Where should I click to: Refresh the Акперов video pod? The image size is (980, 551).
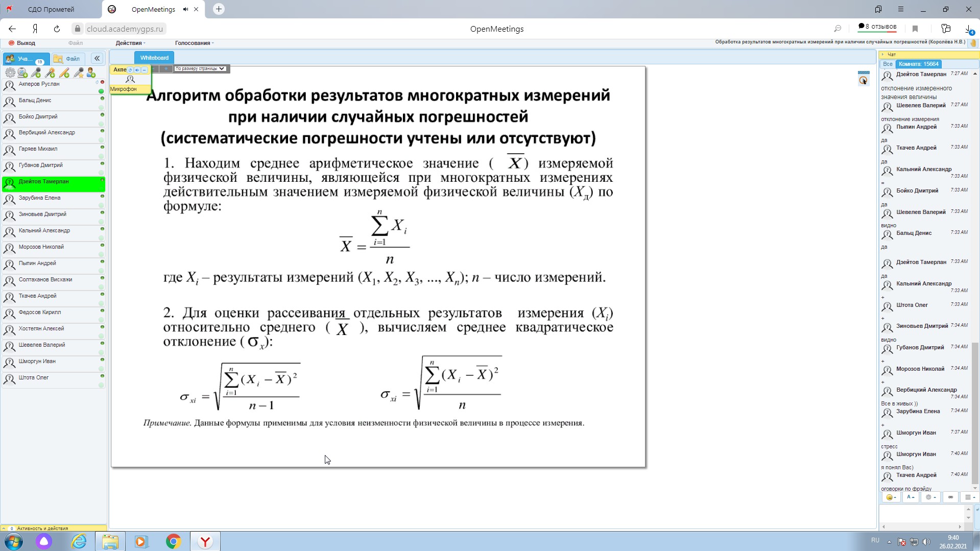130,70
